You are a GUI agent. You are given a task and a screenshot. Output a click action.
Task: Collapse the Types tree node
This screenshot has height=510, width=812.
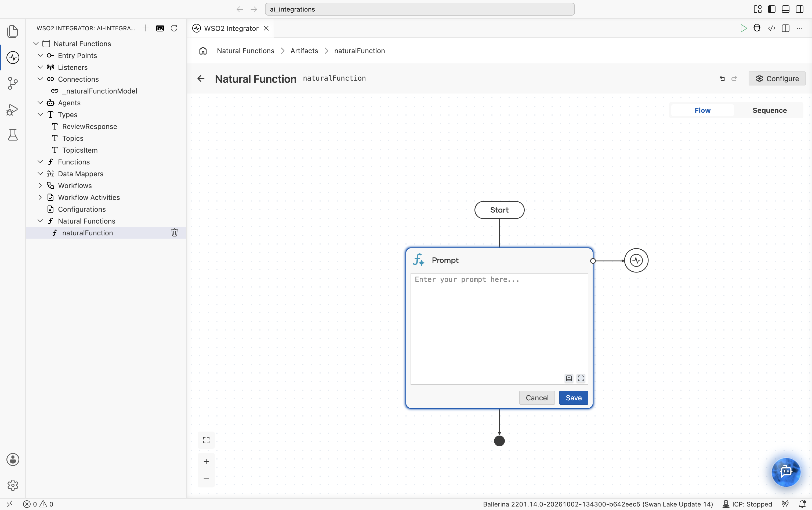[x=40, y=114]
